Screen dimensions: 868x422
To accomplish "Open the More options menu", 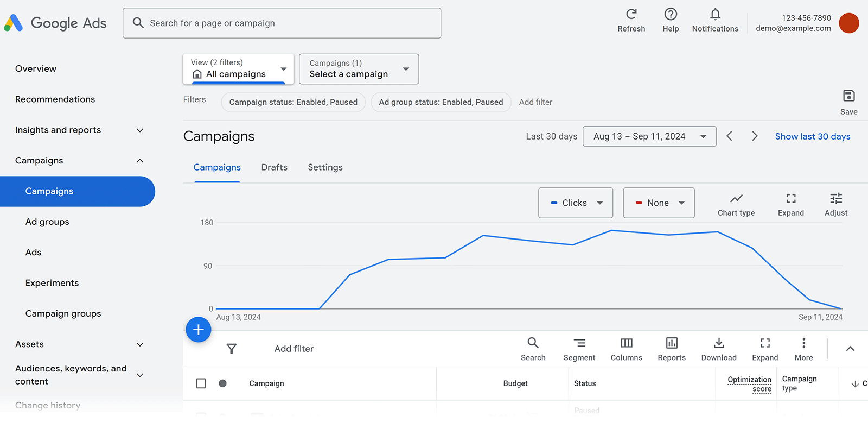I will pos(804,349).
